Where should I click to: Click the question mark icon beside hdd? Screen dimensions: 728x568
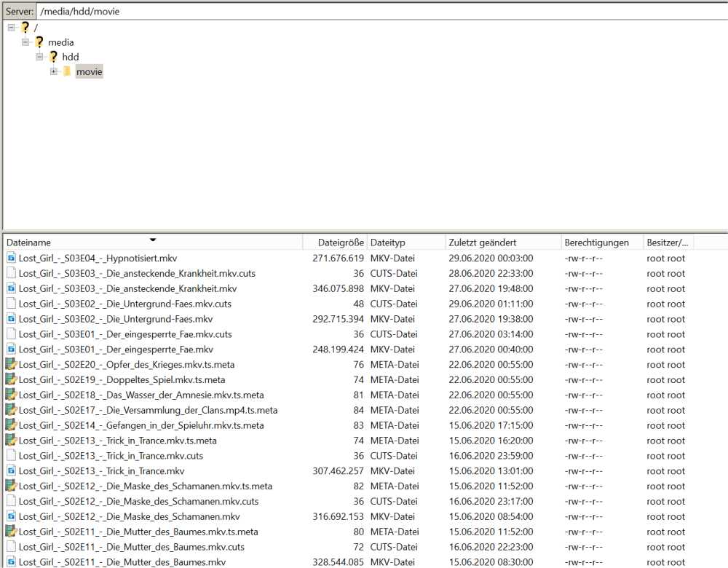tap(53, 57)
